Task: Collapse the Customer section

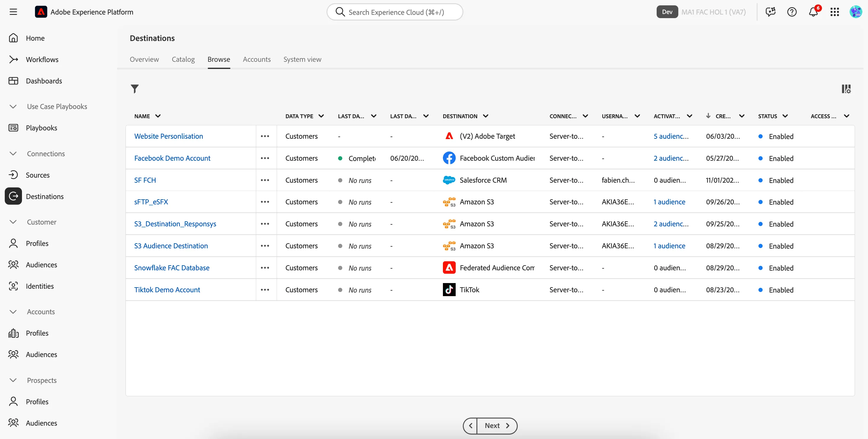Action: (x=13, y=222)
